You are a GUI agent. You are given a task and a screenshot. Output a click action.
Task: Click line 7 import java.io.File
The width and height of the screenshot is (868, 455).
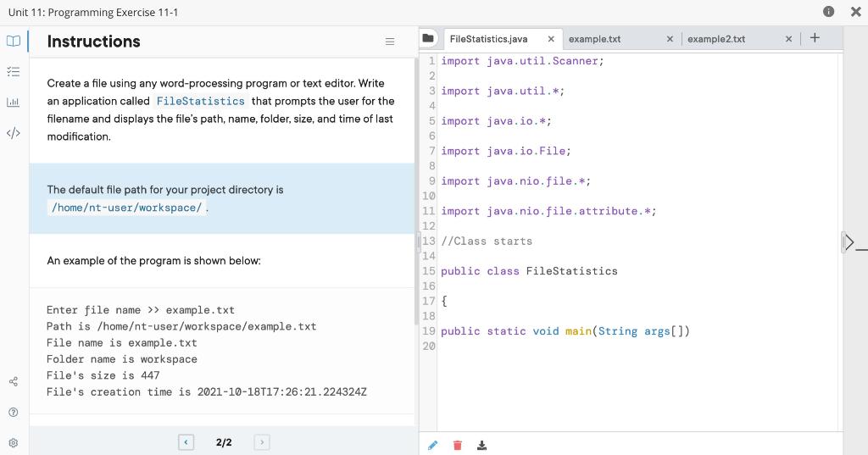505,151
